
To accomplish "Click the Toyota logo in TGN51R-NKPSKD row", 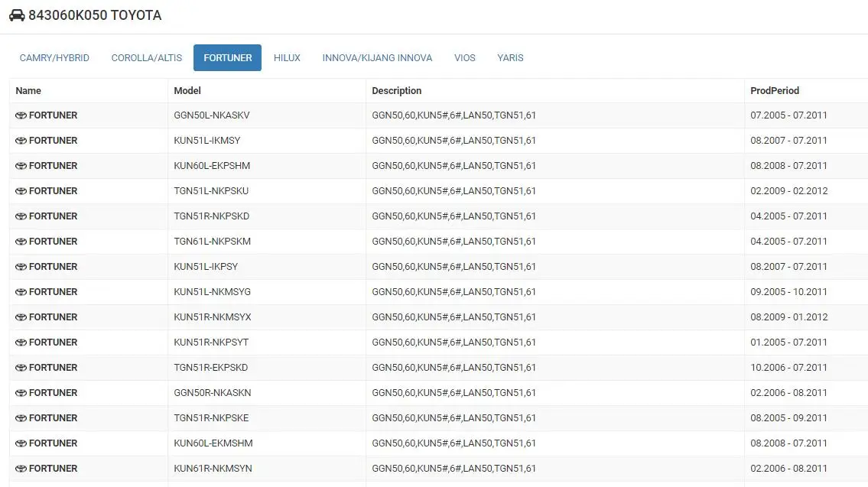I will [21, 216].
